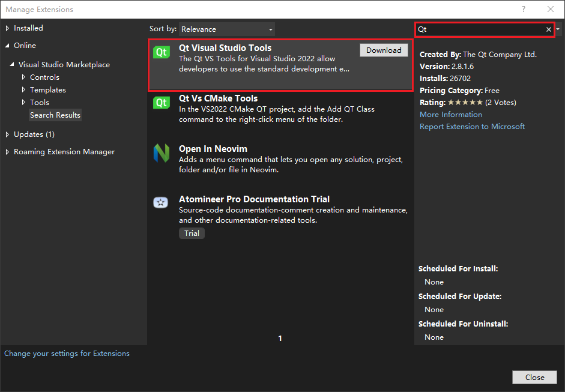This screenshot has width=565, height=392.
Task: Select the Templates tree item label
Action: click(48, 89)
